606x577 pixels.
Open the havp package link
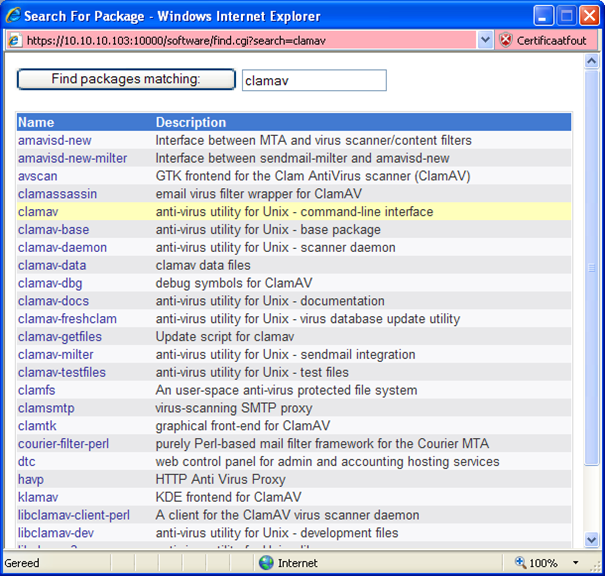[32, 480]
